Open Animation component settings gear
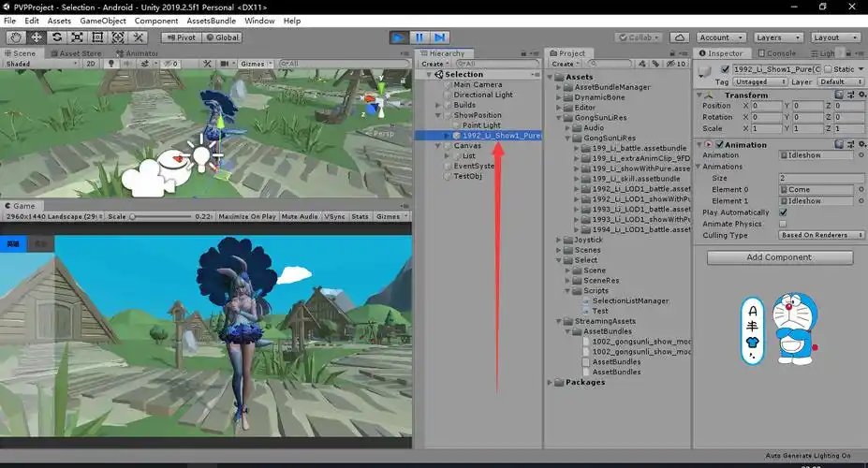The image size is (868, 468). pyautogui.click(x=861, y=144)
